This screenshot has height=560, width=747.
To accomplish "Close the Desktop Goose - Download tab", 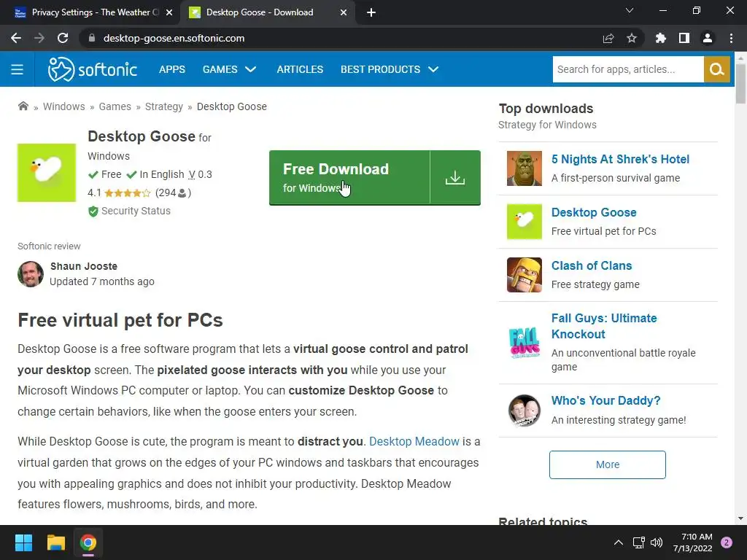I will (344, 12).
